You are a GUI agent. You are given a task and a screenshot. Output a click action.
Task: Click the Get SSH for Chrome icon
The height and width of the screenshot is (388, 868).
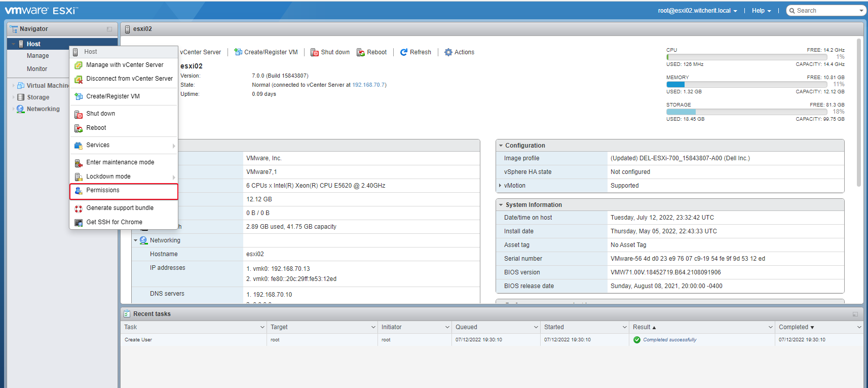pos(79,223)
